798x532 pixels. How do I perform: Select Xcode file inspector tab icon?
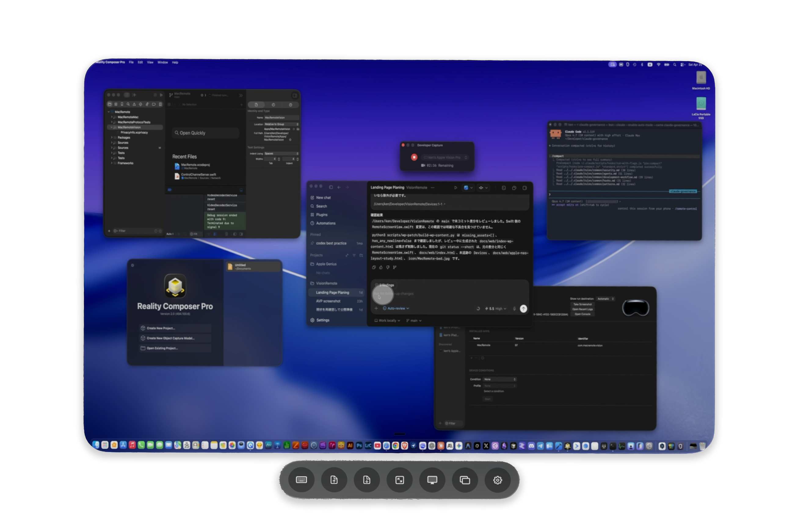(x=256, y=105)
